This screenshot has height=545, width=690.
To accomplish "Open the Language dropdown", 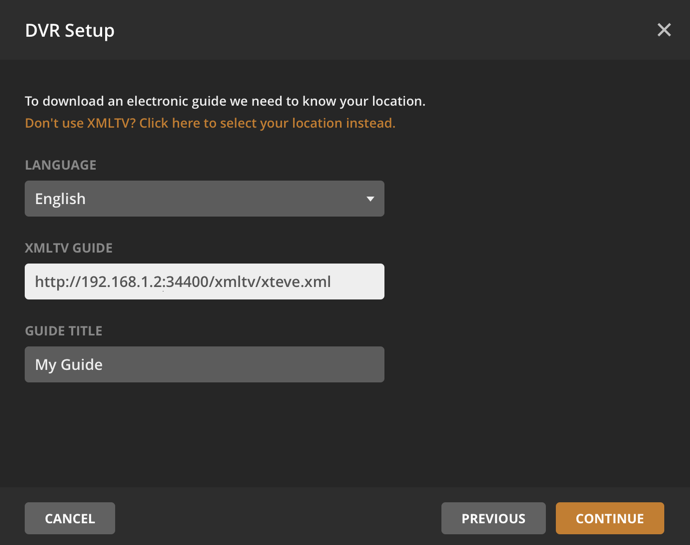I will click(204, 199).
